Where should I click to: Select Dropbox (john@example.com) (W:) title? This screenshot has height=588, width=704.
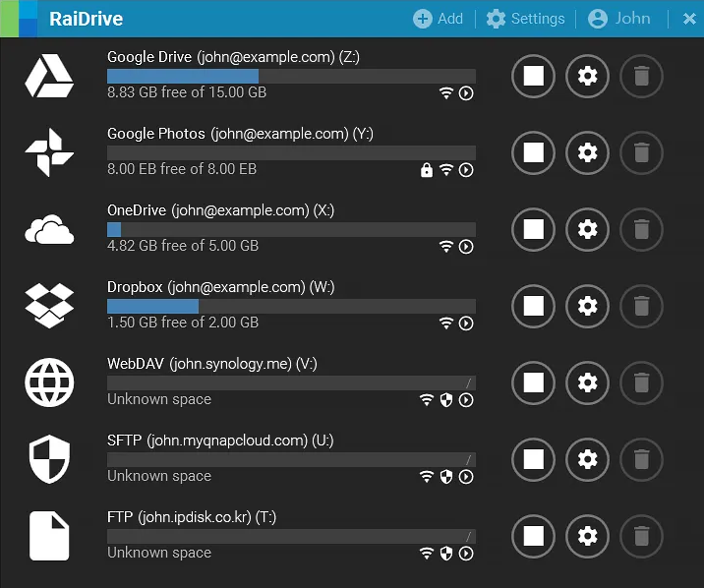(x=220, y=287)
